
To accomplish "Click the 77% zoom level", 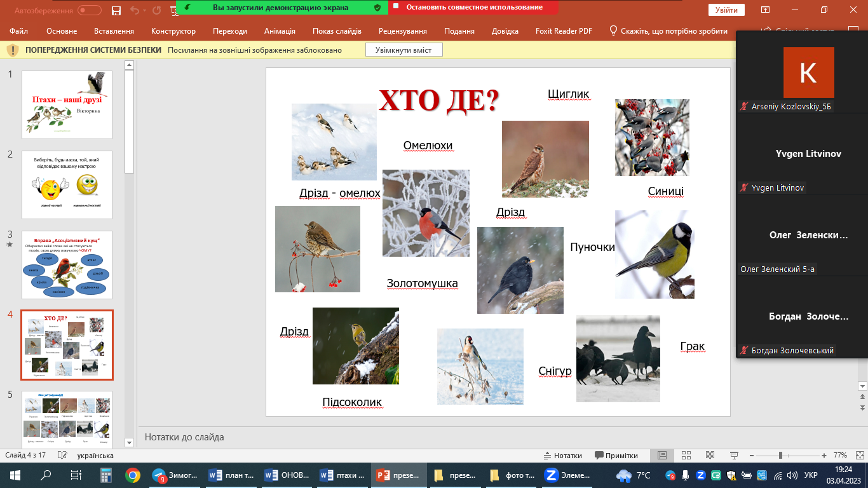I will [840, 456].
